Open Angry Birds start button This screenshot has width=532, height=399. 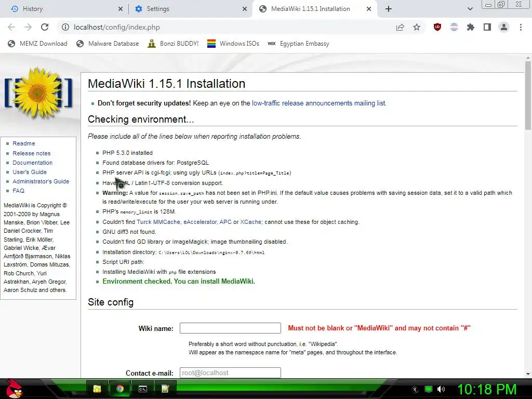click(x=14, y=389)
